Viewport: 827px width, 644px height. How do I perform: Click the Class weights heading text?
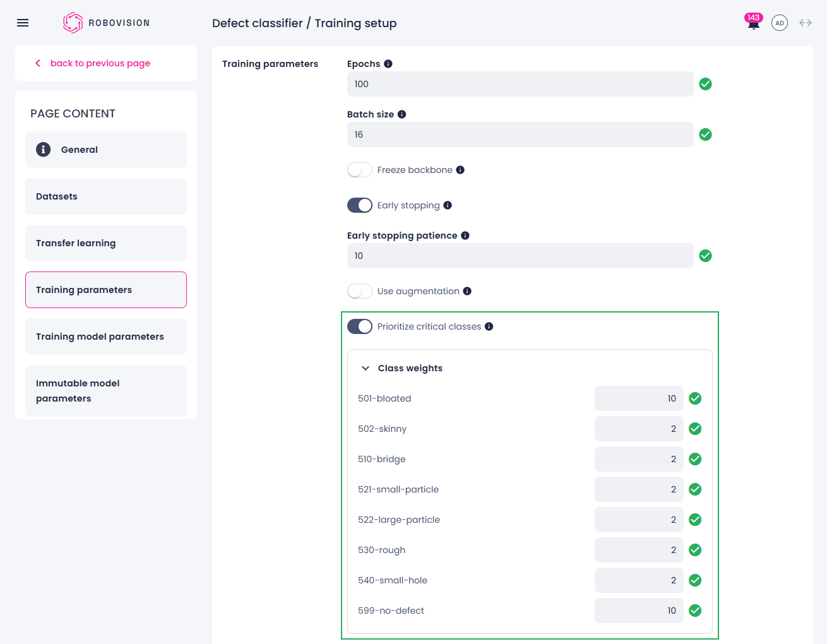coord(410,368)
